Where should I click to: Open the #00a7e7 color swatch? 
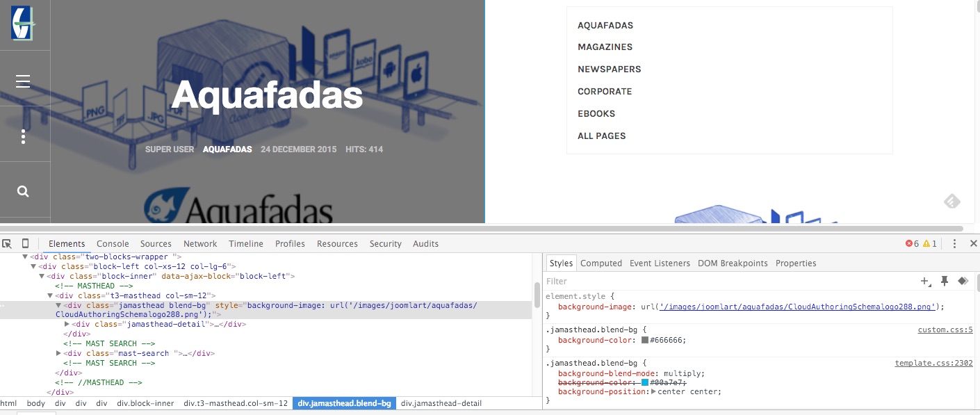click(x=645, y=382)
